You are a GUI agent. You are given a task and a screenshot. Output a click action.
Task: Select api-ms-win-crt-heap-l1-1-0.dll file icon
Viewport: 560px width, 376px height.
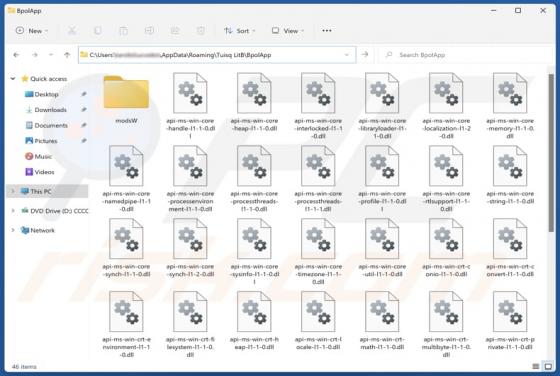(x=254, y=311)
